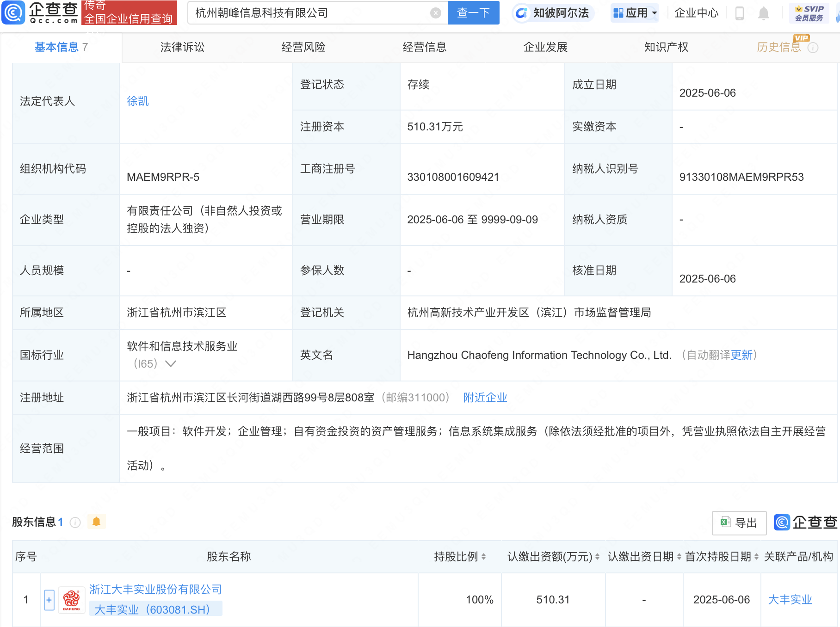Select business term 2025-06-06 至 9999-09-09

(472, 220)
